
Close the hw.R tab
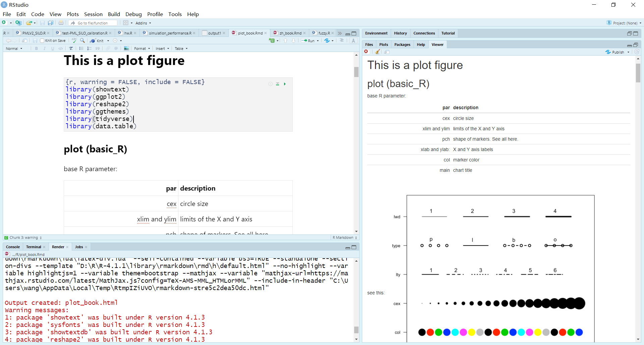point(135,33)
